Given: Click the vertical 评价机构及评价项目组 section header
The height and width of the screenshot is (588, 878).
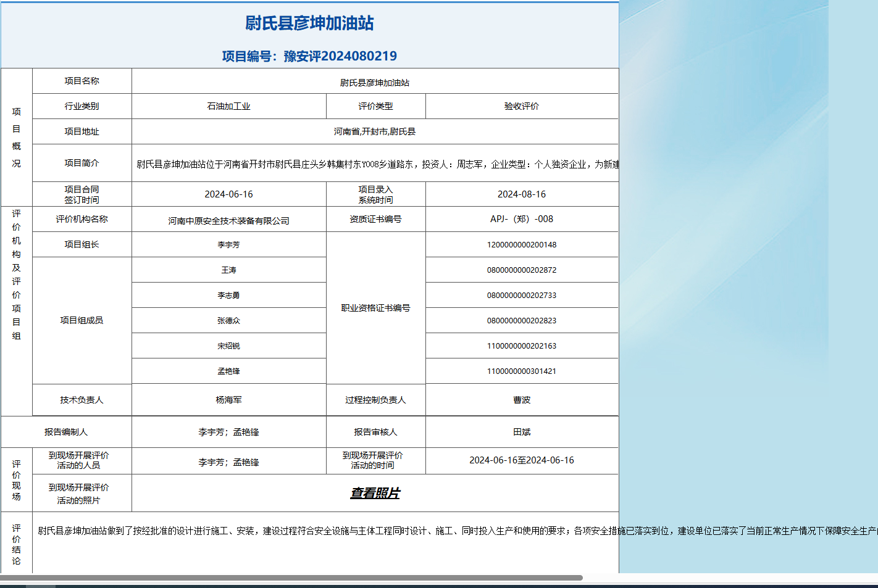Looking at the screenshot, I should click(17, 275).
